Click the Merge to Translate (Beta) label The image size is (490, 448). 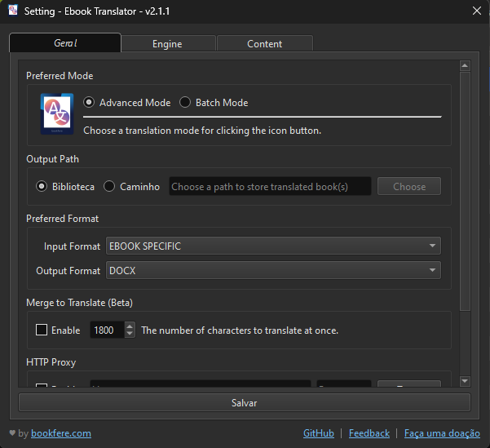[79, 303]
